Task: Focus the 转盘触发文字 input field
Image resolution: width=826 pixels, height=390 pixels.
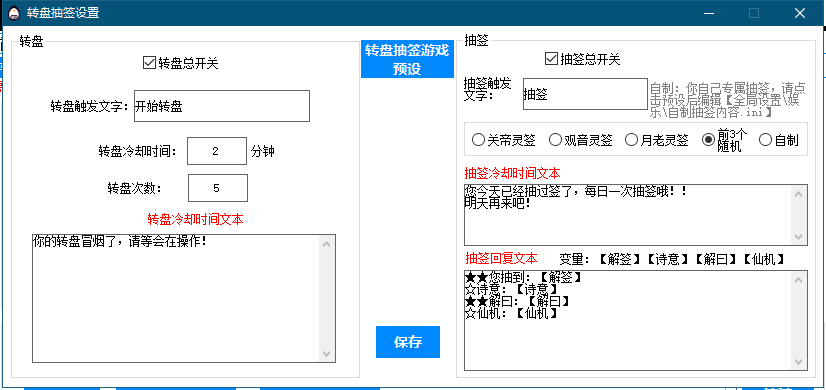Action: [222, 106]
